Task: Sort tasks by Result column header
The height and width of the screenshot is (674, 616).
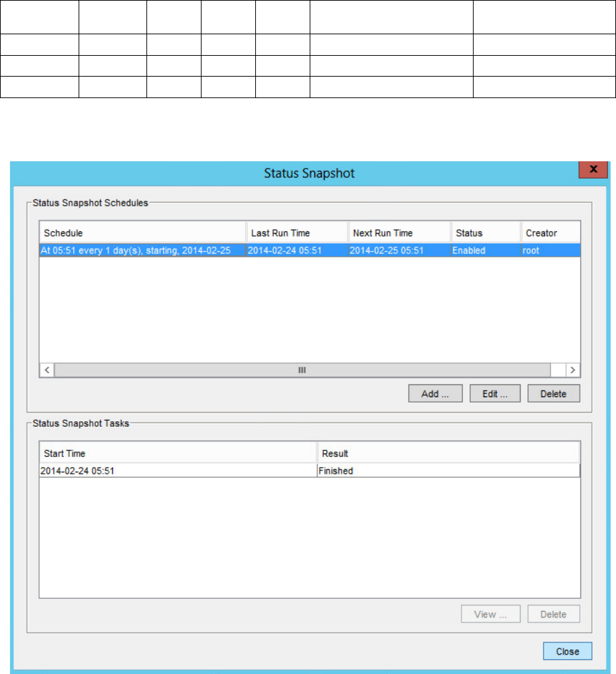Action: click(447, 454)
